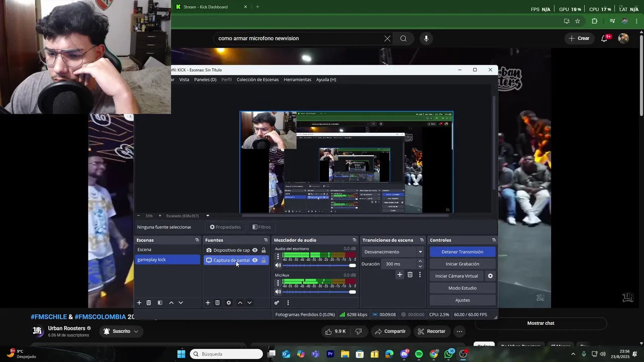Open YouTube notifications bell
The width and height of the screenshot is (644, 362).
[x=604, y=38]
